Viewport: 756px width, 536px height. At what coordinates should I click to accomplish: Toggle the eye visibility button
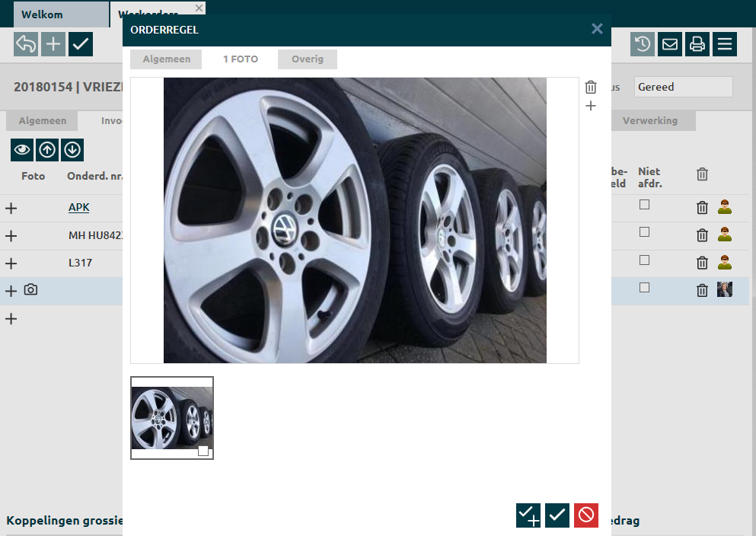pos(22,150)
